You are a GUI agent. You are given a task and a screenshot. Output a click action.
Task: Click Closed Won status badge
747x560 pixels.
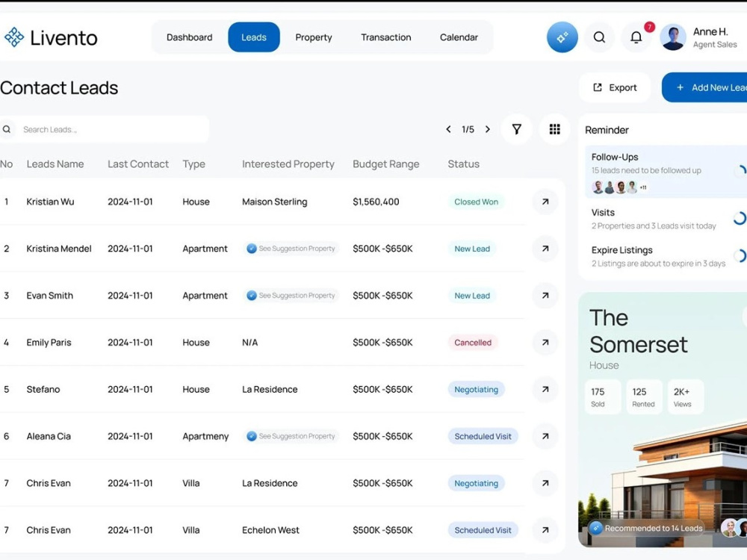(476, 202)
